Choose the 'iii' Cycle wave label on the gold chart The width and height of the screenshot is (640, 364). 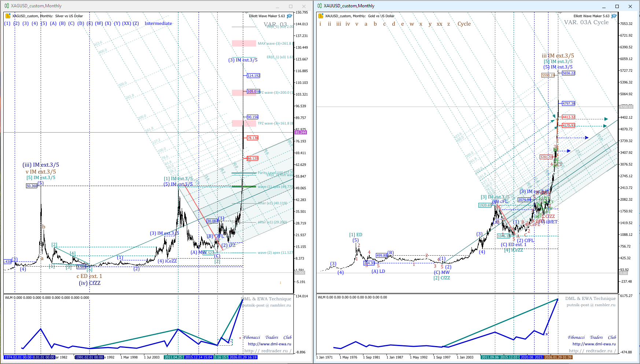(x=339, y=24)
